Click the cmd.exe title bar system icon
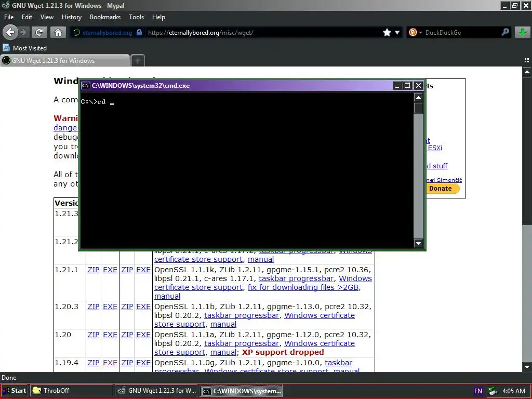This screenshot has width=532, height=399. coord(86,86)
